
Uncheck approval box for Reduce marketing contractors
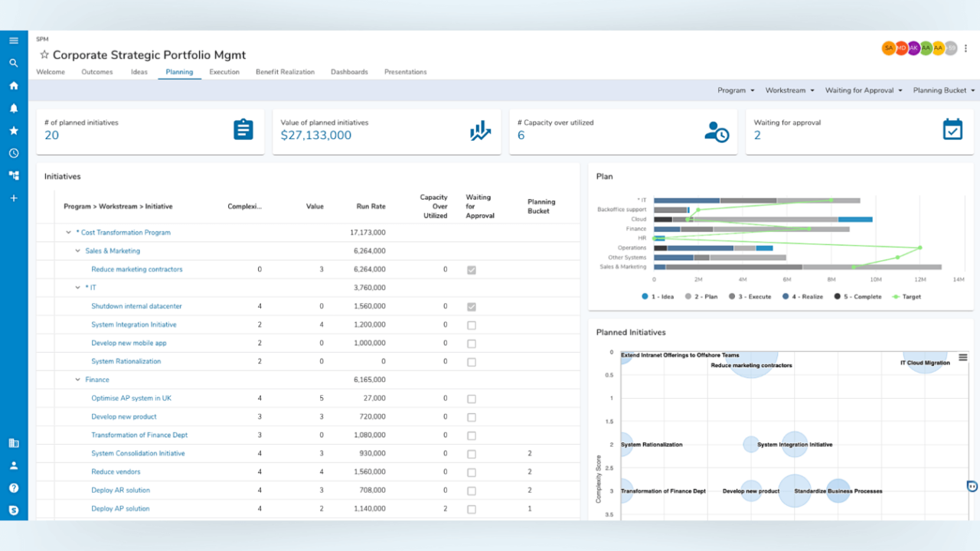pyautogui.click(x=471, y=270)
